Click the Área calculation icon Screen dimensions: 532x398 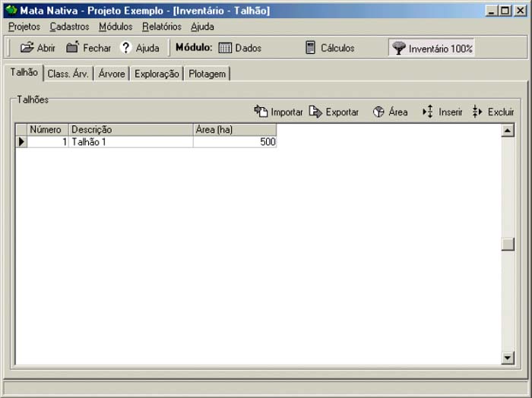coord(378,112)
